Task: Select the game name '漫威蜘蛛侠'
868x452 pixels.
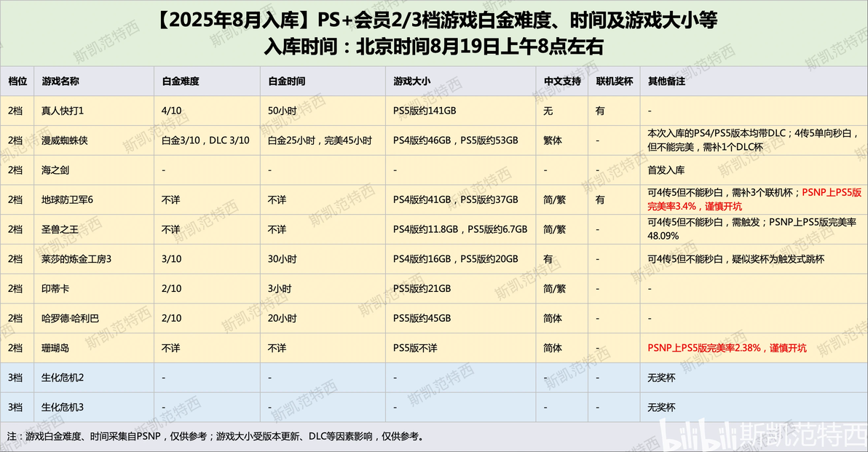Action: [65, 140]
